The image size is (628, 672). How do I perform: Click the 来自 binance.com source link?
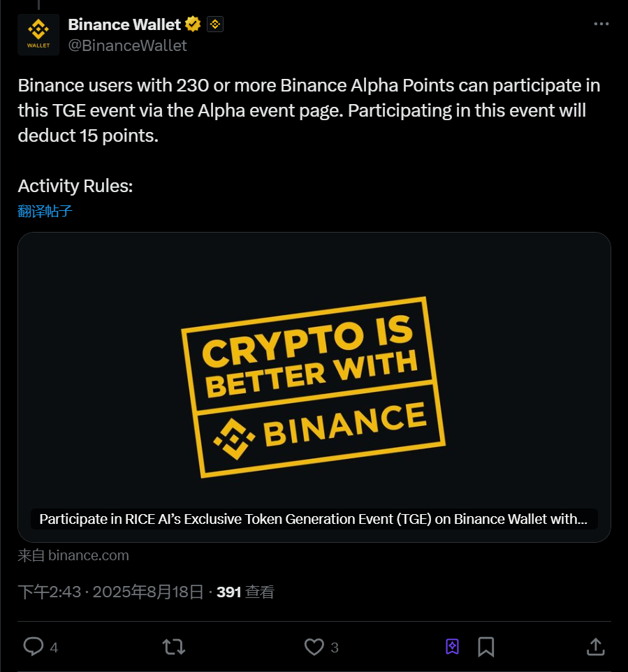pyautogui.click(x=73, y=555)
